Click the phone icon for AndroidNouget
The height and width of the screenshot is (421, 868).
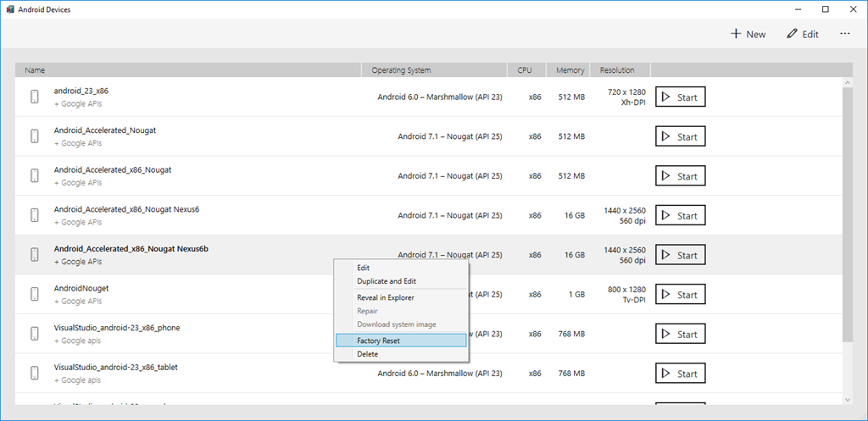(x=35, y=294)
